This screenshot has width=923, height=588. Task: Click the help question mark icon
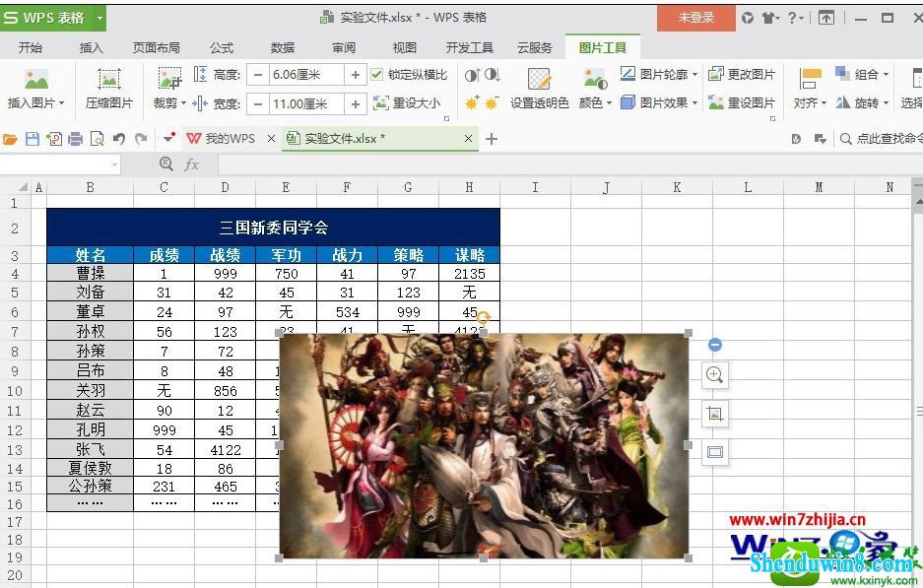coord(792,19)
